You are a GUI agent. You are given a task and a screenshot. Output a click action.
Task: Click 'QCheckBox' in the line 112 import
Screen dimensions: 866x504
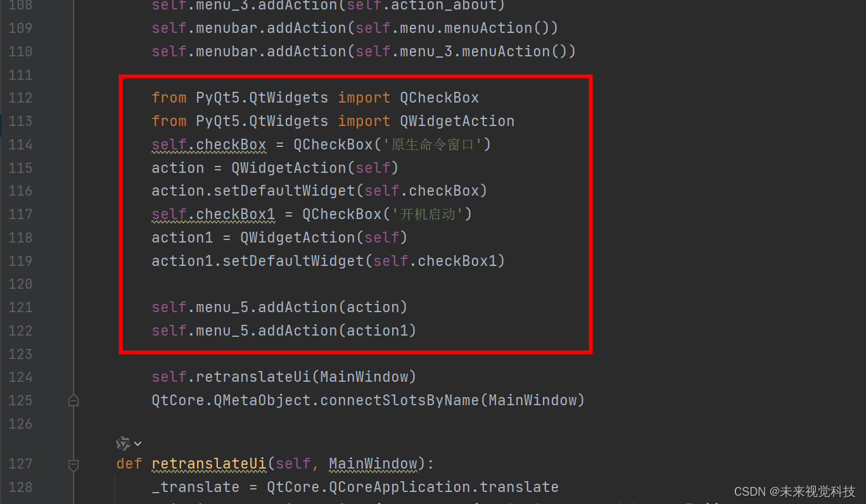click(x=439, y=98)
